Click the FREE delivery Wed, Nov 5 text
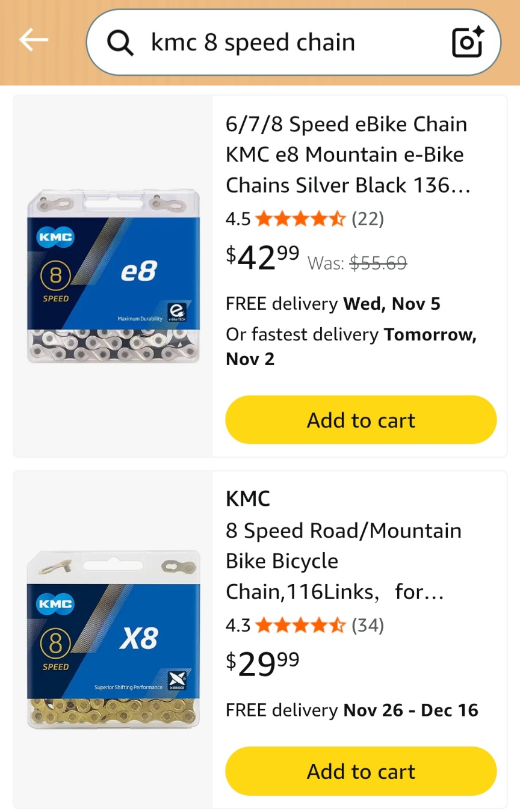The image size is (520, 812). pyautogui.click(x=333, y=304)
